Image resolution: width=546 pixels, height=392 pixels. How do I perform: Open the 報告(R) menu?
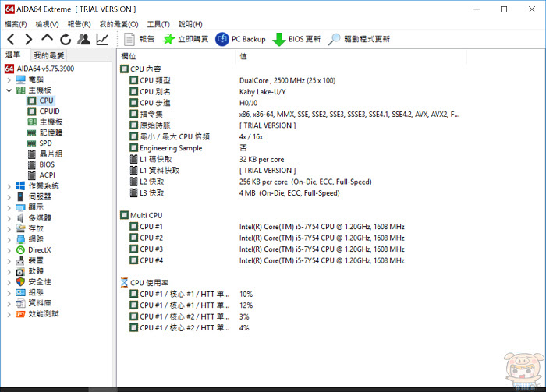pyautogui.click(x=79, y=24)
